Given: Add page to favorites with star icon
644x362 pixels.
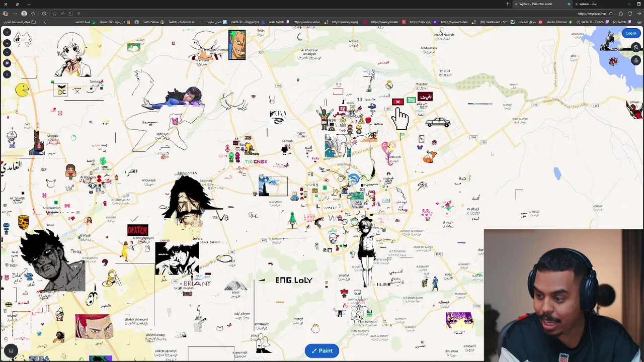Looking at the screenshot, I should point(54,14).
